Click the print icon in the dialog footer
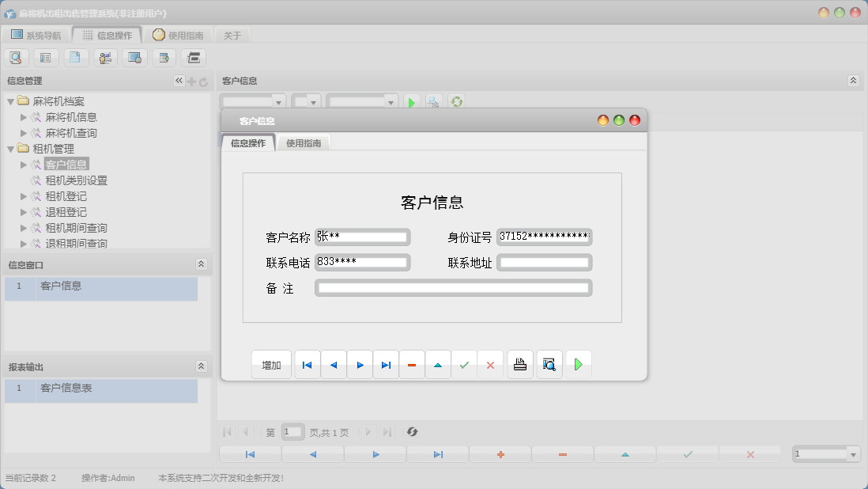This screenshot has height=489, width=868. [x=520, y=364]
